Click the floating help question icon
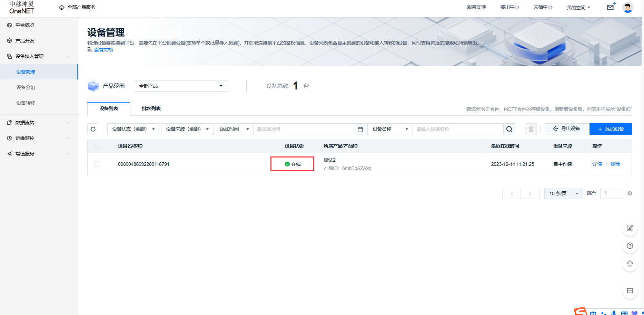The image size is (644, 315). coord(630,246)
